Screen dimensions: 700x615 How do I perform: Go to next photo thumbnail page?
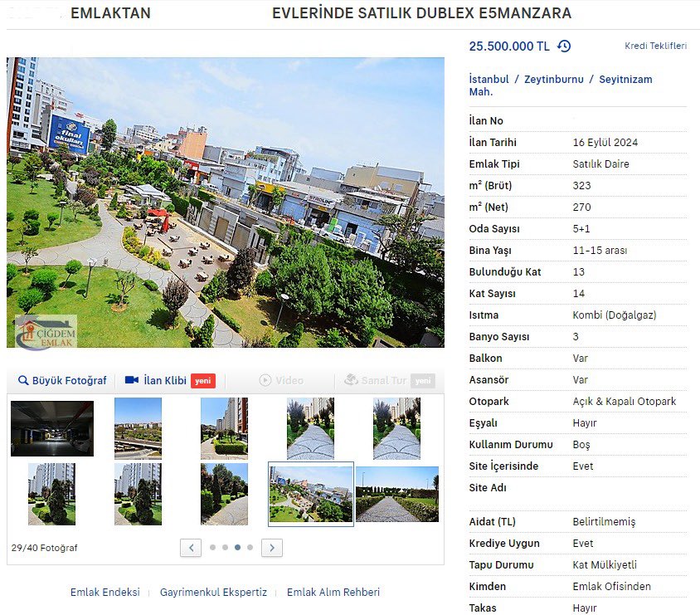pyautogui.click(x=272, y=548)
